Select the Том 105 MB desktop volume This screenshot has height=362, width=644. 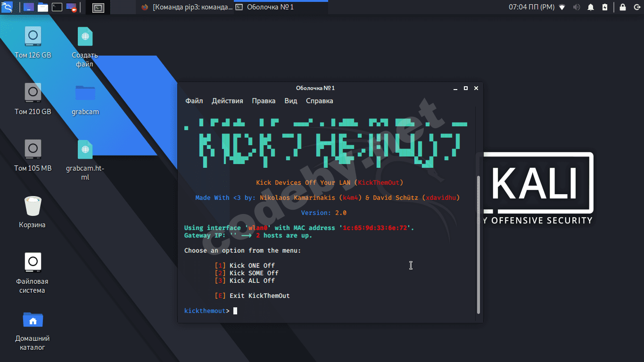click(33, 156)
